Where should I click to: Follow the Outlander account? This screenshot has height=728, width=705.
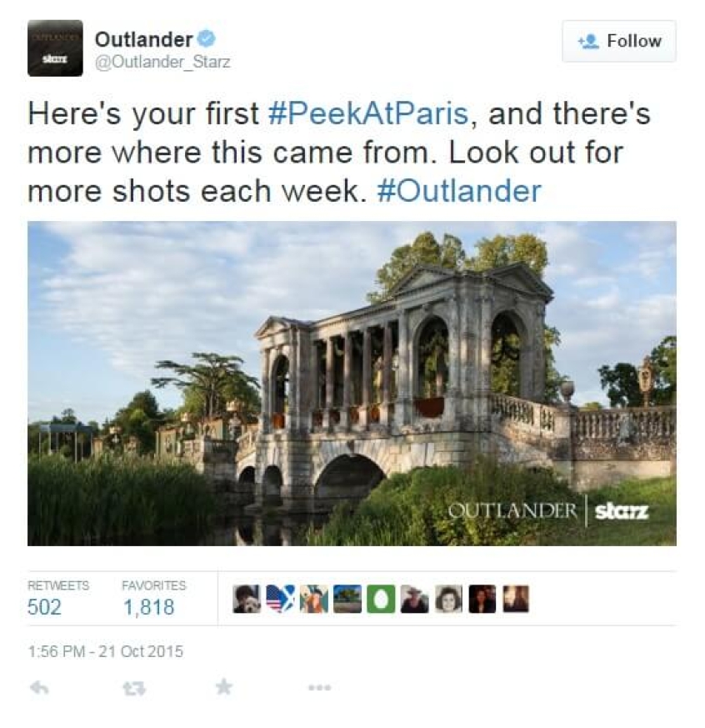(x=619, y=41)
